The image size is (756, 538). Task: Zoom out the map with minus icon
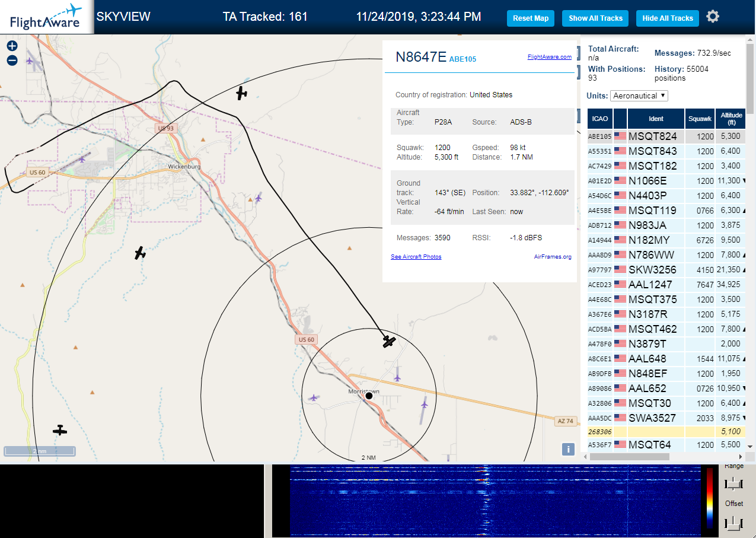tap(12, 60)
